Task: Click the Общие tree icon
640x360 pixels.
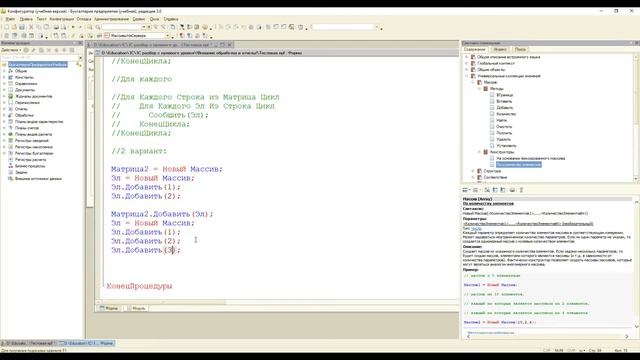Action: click(11, 71)
